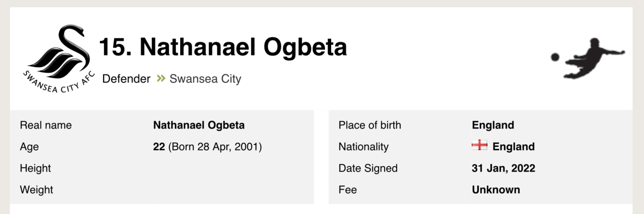Click the Weight label
Image resolution: width=644 pixels, height=214 pixels.
(x=36, y=190)
